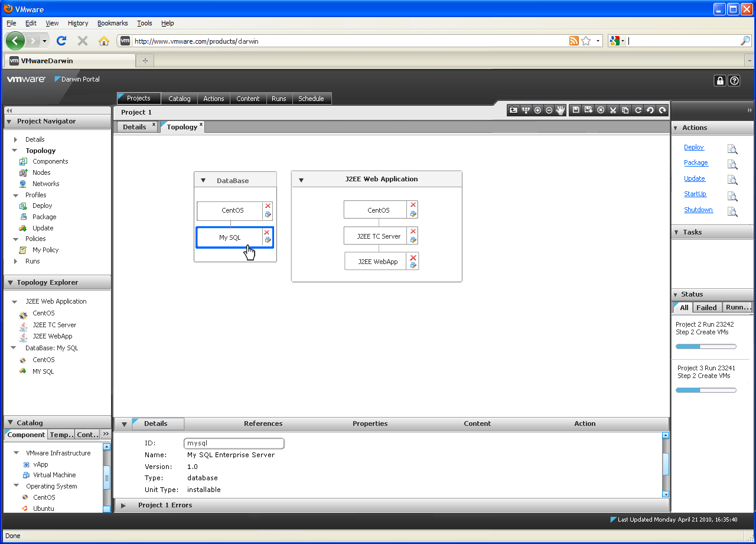Click the cut scissors icon in toolbar
Image resolution: width=756 pixels, height=544 pixels.
click(613, 110)
